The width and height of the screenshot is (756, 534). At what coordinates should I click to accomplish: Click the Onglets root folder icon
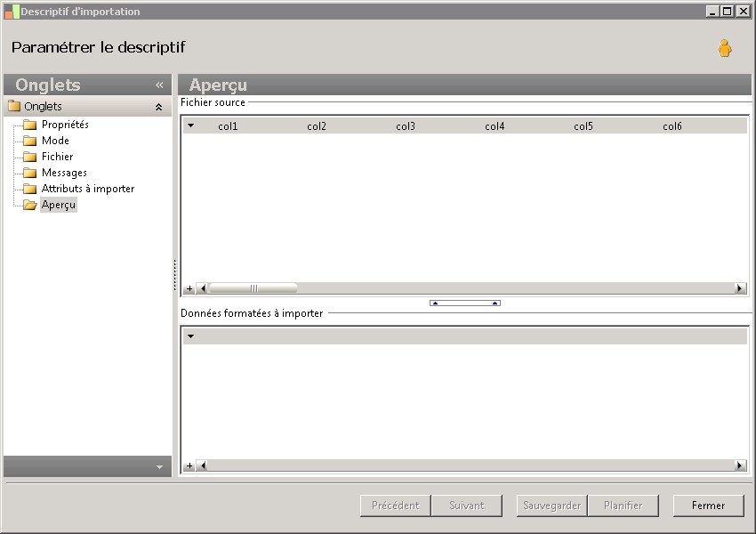[14, 106]
